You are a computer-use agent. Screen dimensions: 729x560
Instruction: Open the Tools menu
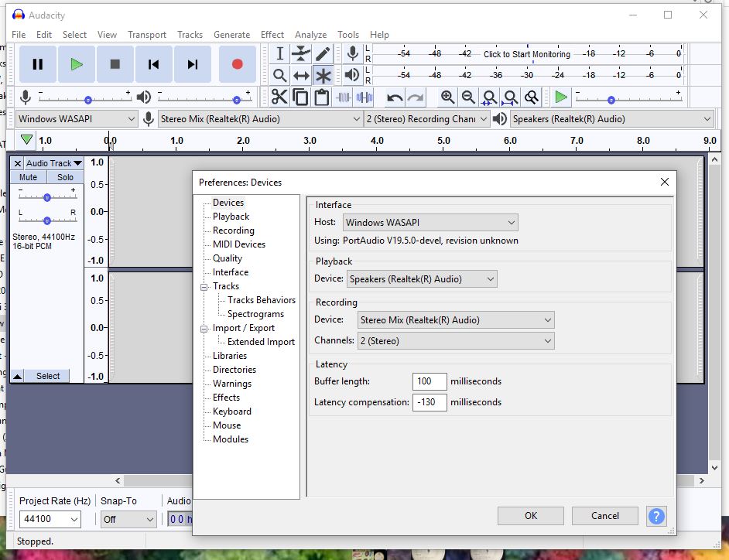(x=348, y=34)
